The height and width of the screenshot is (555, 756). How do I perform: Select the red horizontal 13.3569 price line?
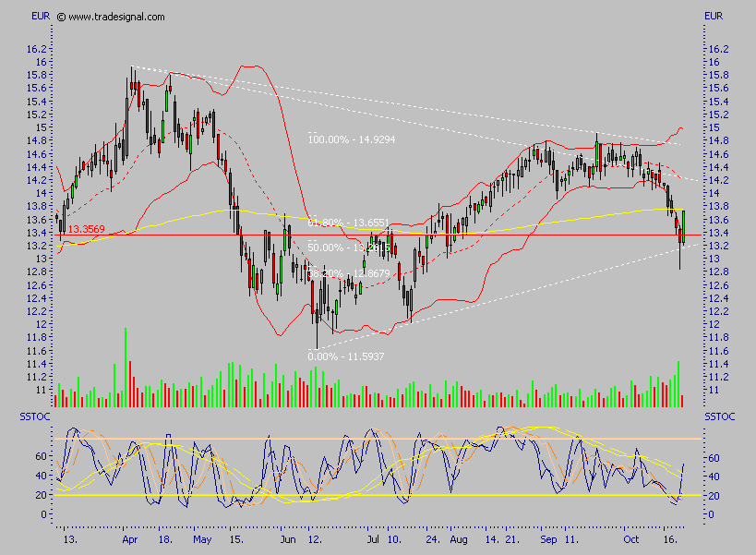(x=378, y=235)
